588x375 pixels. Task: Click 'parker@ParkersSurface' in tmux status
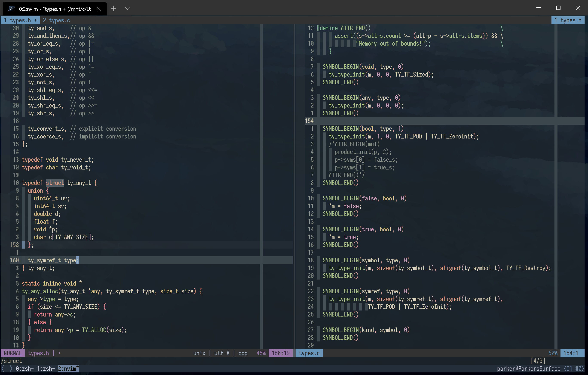(x=529, y=368)
